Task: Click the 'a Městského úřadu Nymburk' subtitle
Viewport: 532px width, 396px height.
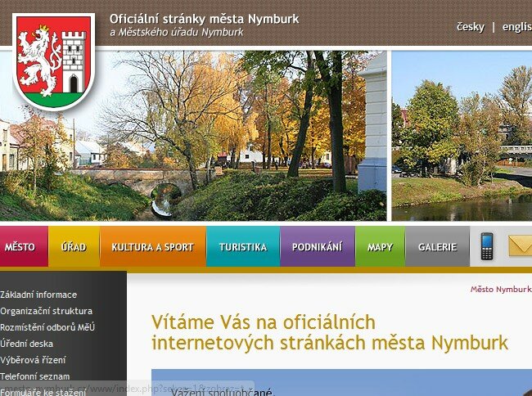Action: 177,33
